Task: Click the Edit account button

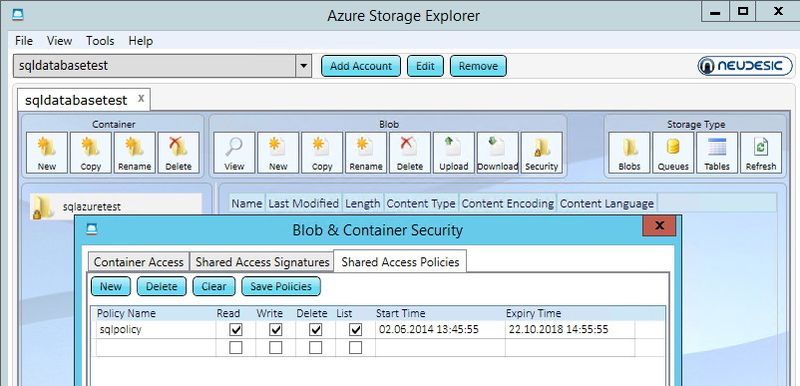Action: (425, 66)
